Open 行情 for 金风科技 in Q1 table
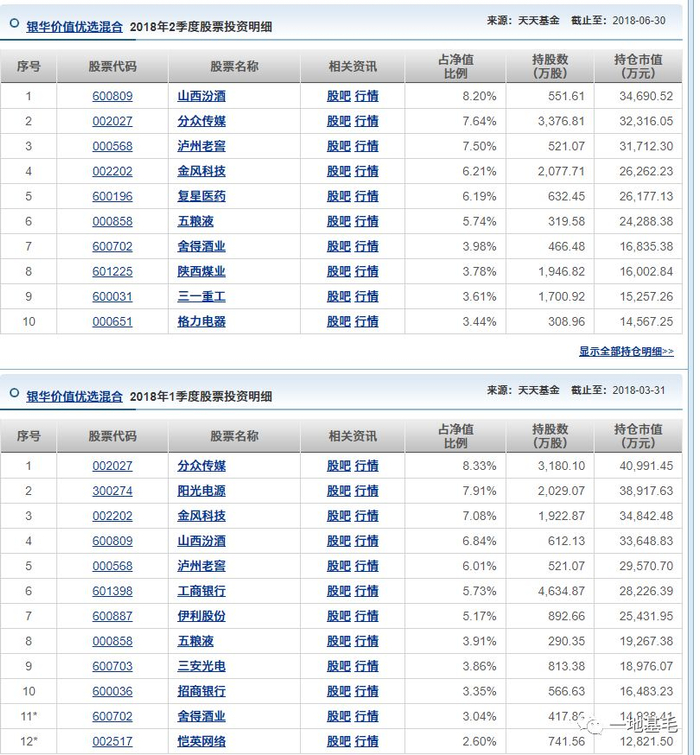The image size is (700, 755). tap(366, 516)
